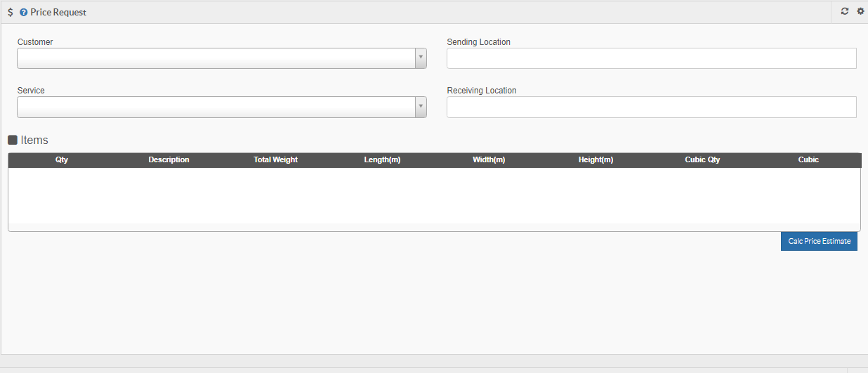Click the Width(m) column header

(x=489, y=160)
